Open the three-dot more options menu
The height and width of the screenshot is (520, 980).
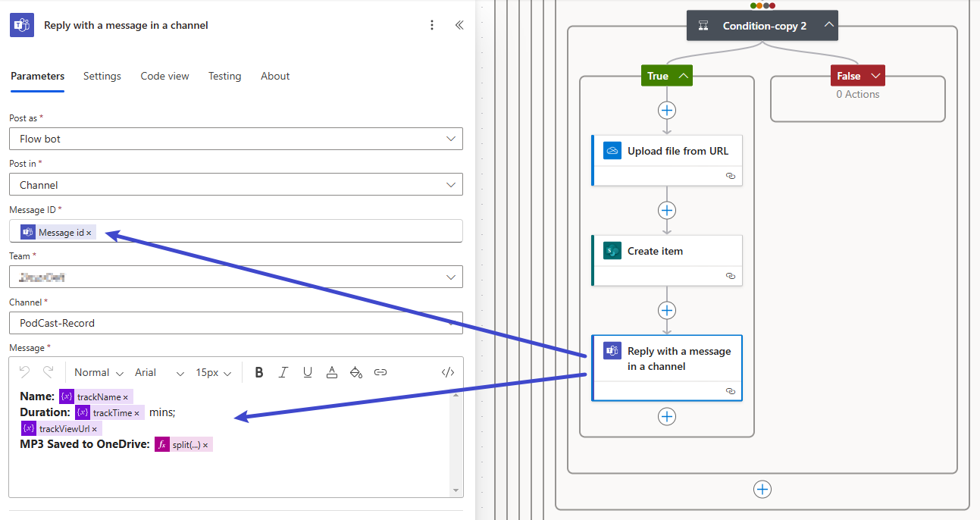pos(432,25)
